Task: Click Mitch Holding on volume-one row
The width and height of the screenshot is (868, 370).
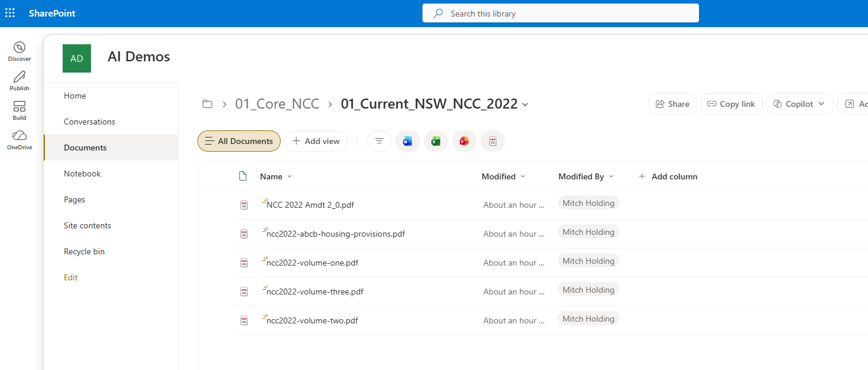Action: pyautogui.click(x=589, y=261)
